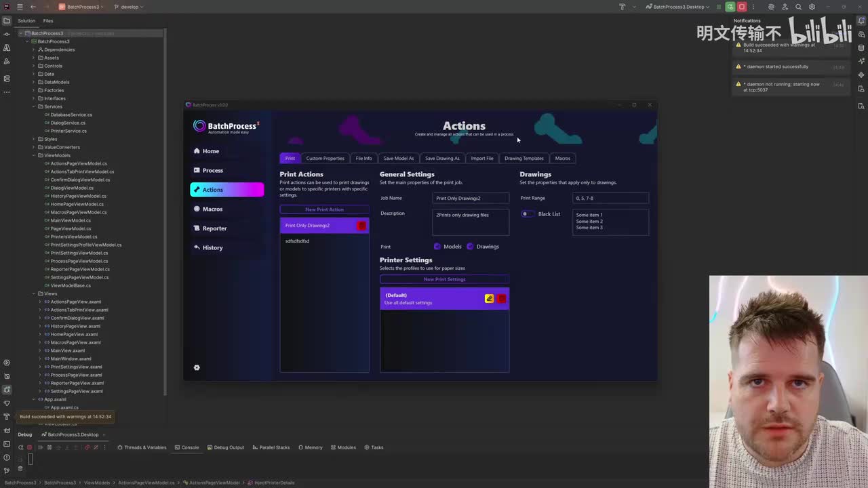The height and width of the screenshot is (488, 868).
Task: Stop the running BatchProcess3.Desktop session
Action: (742, 7)
